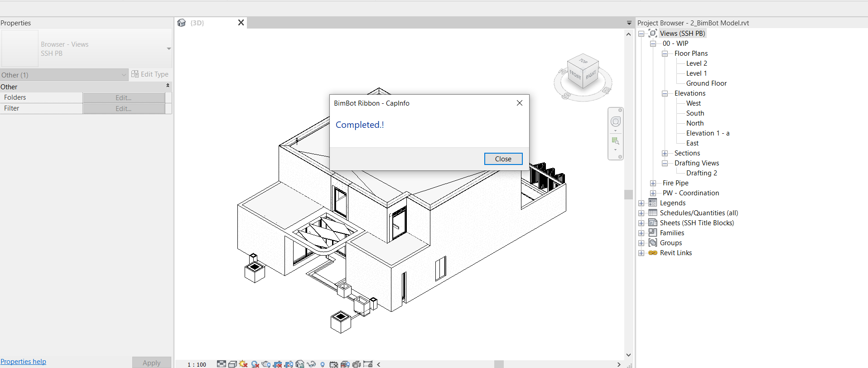Show or hide crop region icon
Screen dimensions: 868x368
pyautogui.click(x=289, y=364)
